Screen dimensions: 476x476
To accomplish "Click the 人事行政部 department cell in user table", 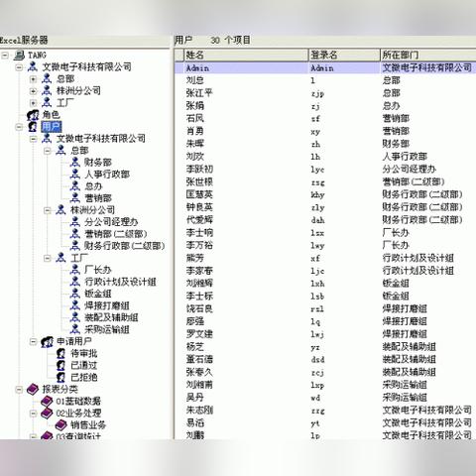I will tap(405, 157).
